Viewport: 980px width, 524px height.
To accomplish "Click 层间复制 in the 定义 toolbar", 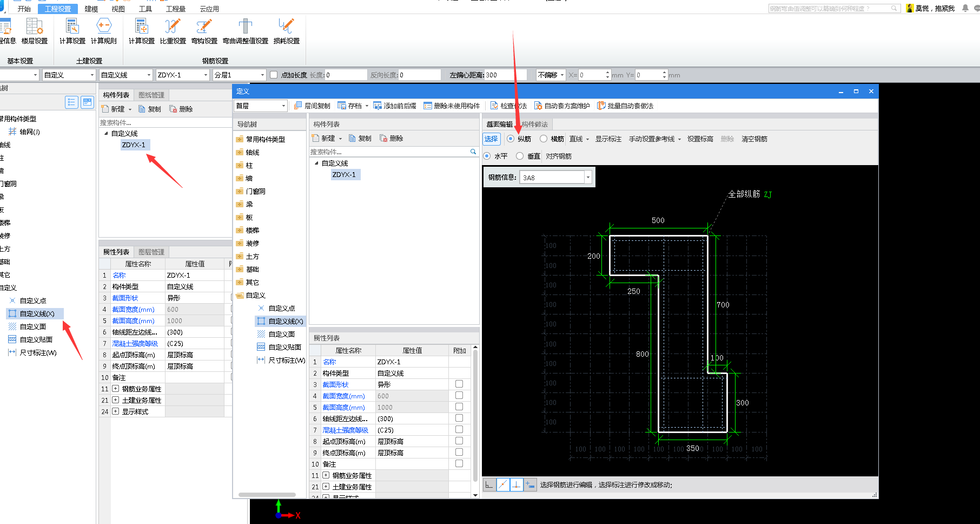I will coord(312,106).
